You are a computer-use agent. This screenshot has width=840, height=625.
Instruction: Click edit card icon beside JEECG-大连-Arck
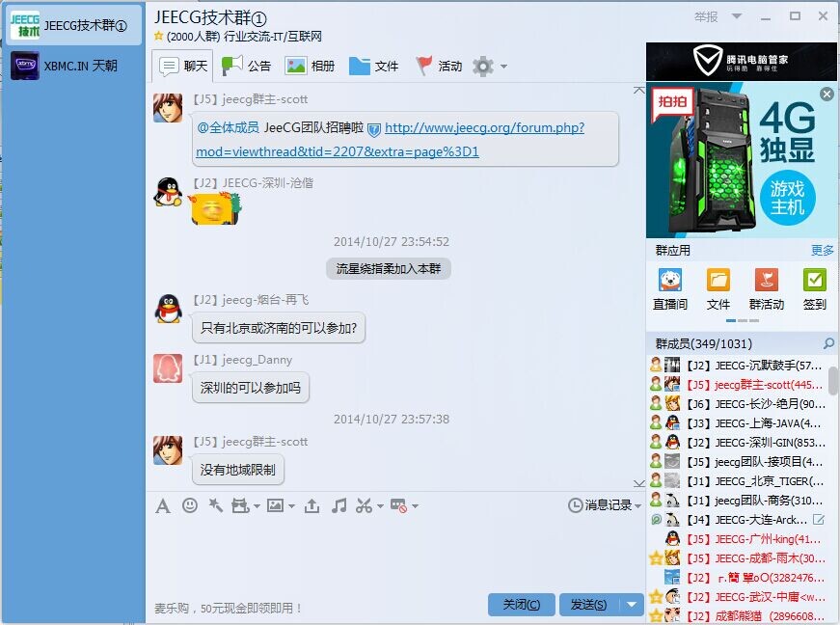coord(819,520)
